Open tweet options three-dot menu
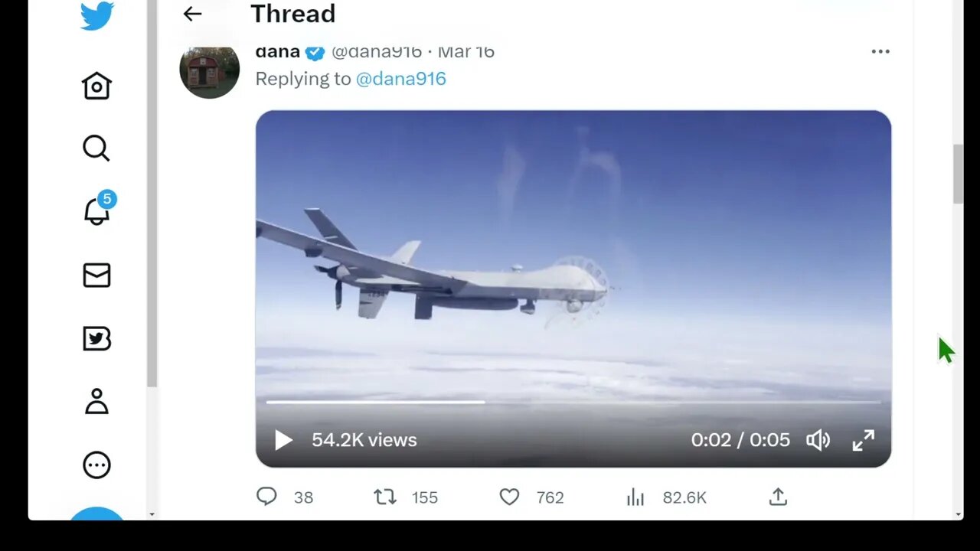The width and height of the screenshot is (980, 551). 880,51
